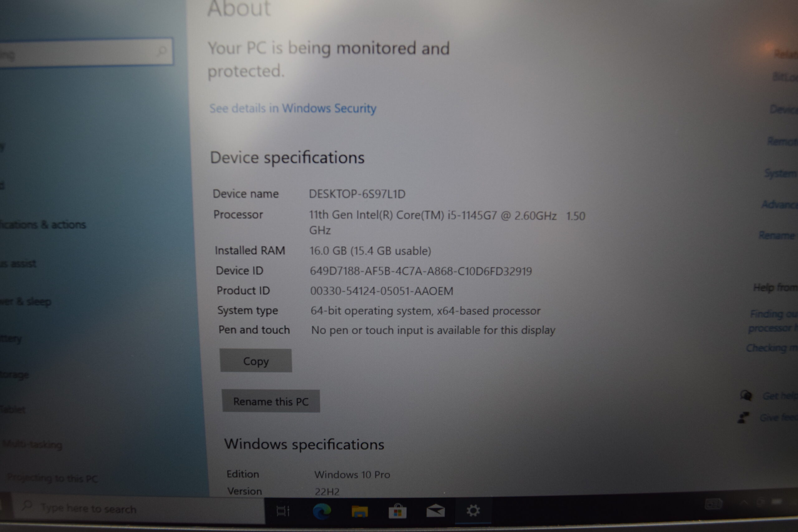Click the Settings gear taskbar icon

pyautogui.click(x=473, y=510)
